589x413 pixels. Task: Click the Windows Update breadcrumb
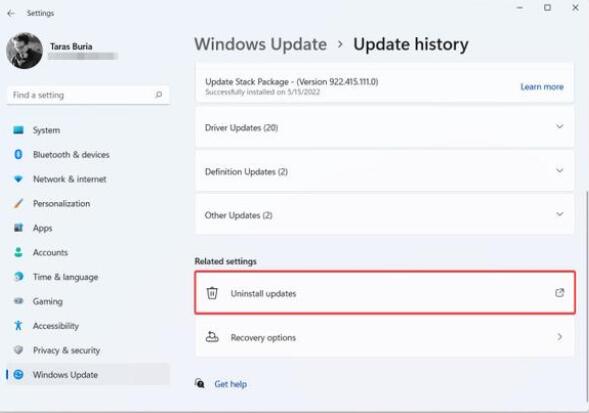[260, 44]
